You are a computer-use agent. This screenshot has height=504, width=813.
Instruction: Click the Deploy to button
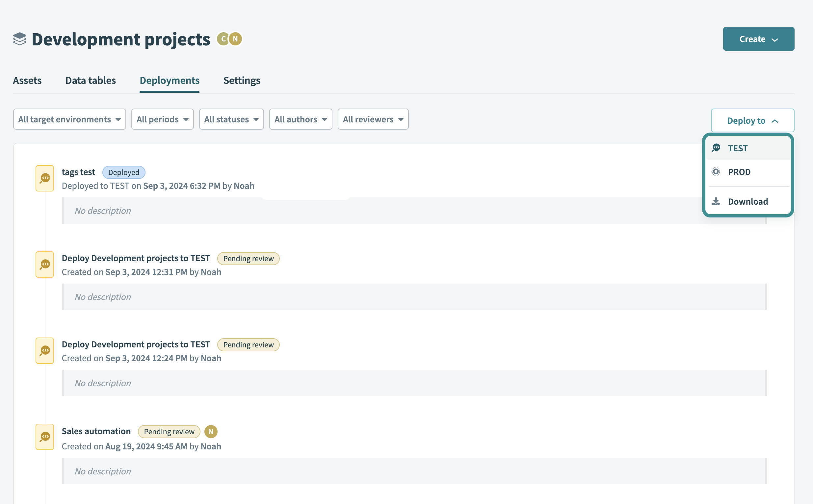(x=753, y=120)
